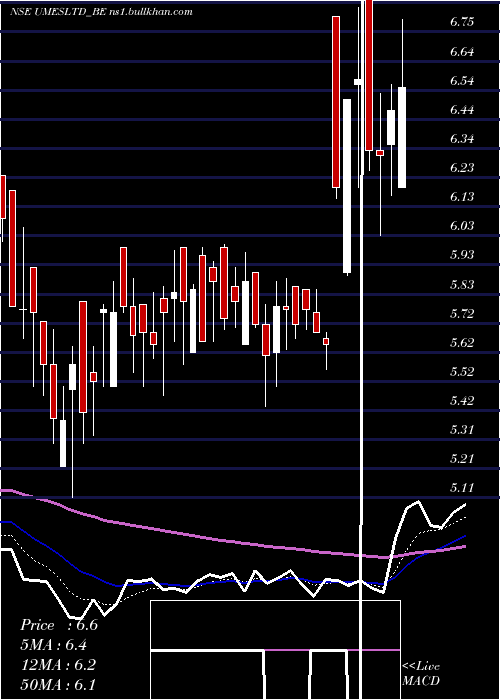Click the 6.23 price axis label
Viewport: 500px width, 700px height.
(462, 168)
